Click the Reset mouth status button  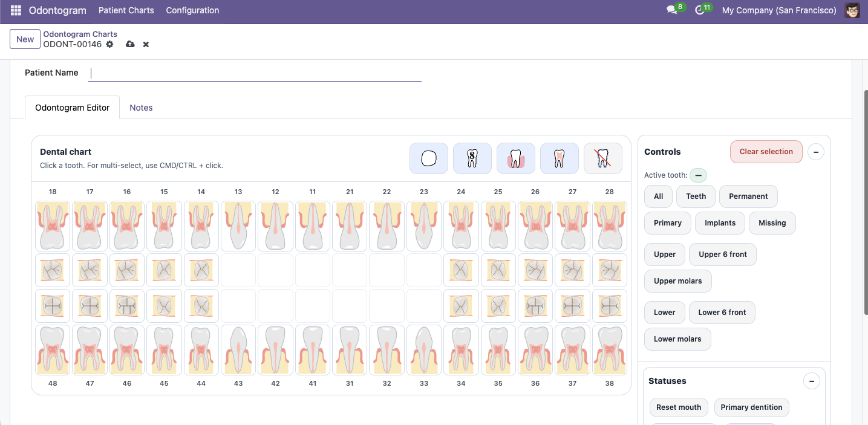[x=679, y=407]
